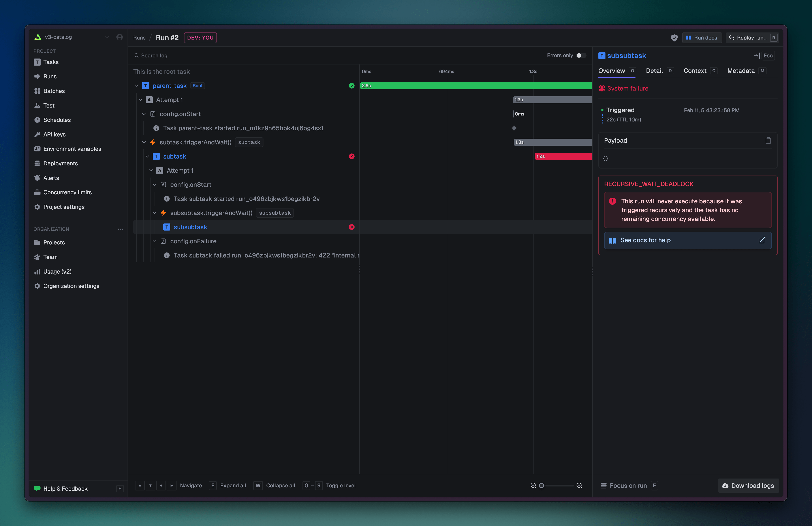Collapse Attempt 1 under subtask
The height and width of the screenshot is (526, 812).
[151, 171]
